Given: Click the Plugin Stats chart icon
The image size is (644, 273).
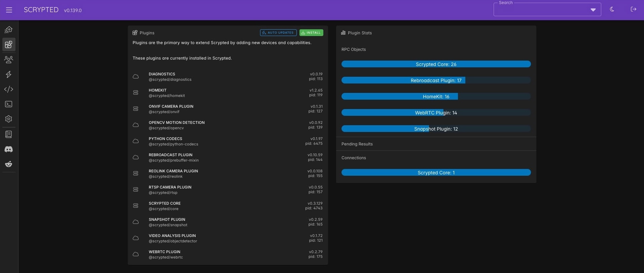Looking at the screenshot, I should point(343,33).
